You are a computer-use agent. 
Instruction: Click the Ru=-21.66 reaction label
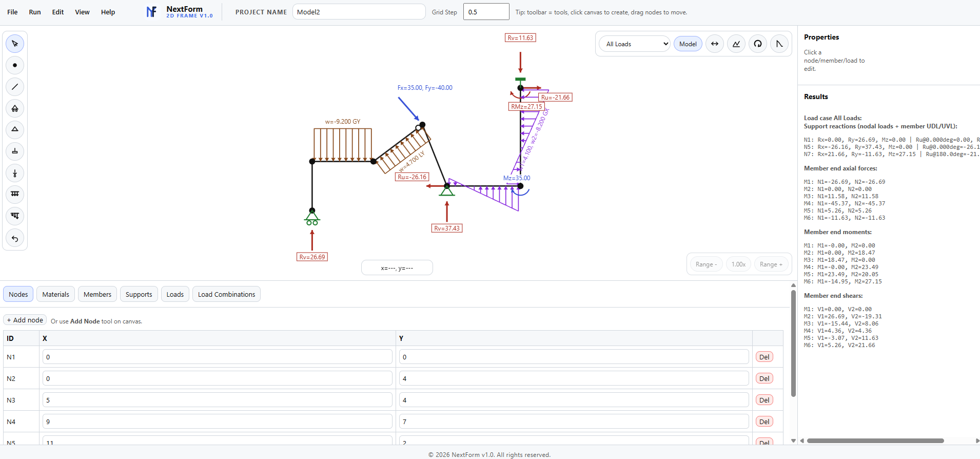click(x=555, y=98)
